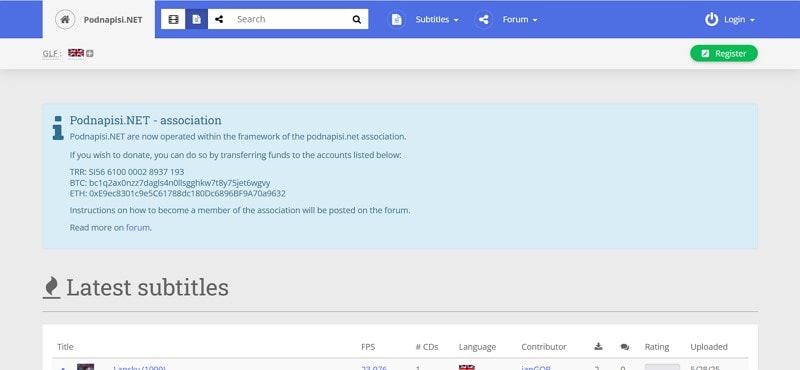
Task: Click the Forum share icon
Action: tap(484, 19)
